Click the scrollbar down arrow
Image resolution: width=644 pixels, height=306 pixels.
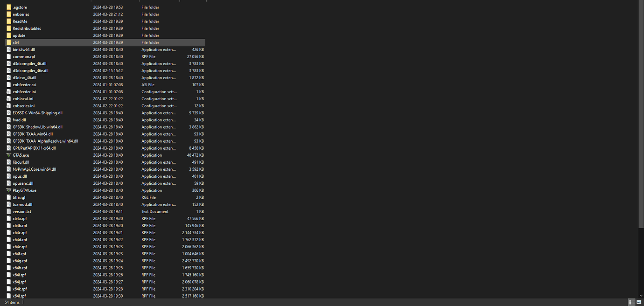(x=641, y=296)
